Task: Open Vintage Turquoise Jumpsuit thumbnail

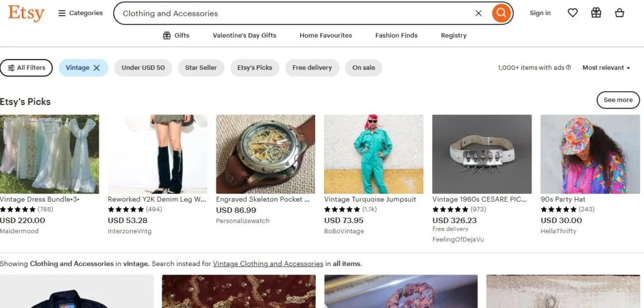Action: (x=374, y=154)
